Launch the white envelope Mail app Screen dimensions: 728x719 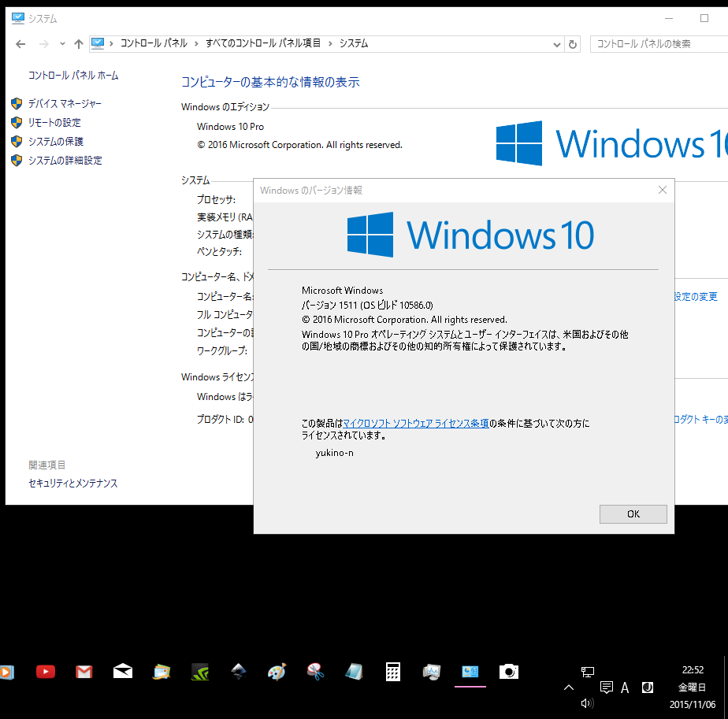click(123, 671)
